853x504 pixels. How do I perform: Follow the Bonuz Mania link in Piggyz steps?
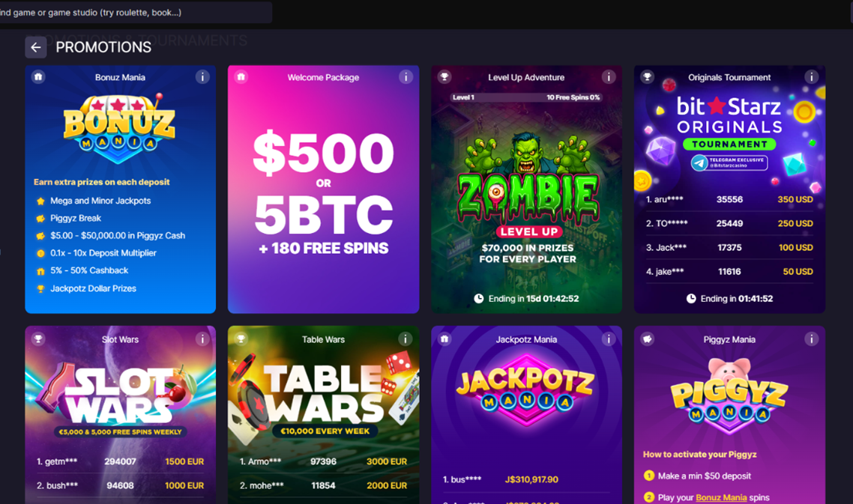pos(721,497)
